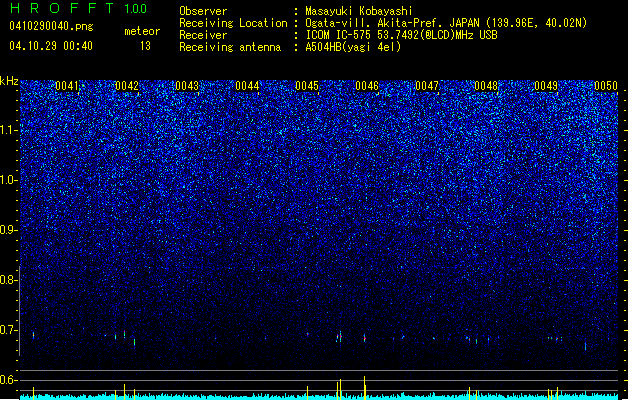Click the 0.7 kHz frequency label
The width and height of the screenshot is (629, 400).
pos(9,330)
